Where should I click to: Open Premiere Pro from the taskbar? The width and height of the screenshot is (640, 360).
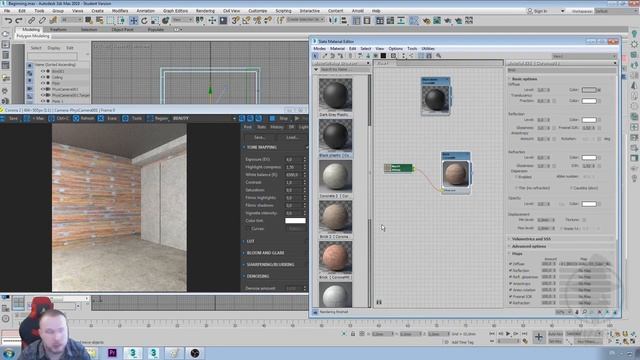click(112, 353)
